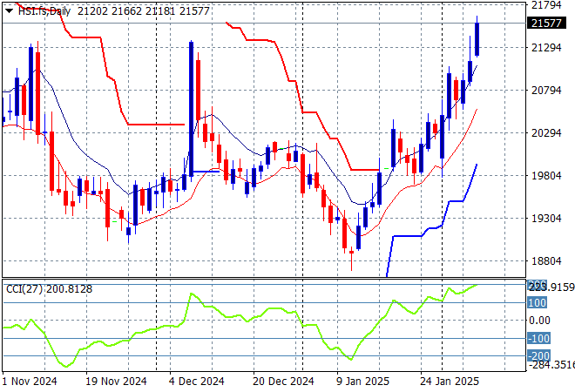Click the 20294 price axis label
The height and width of the screenshot is (392, 575).
[546, 132]
